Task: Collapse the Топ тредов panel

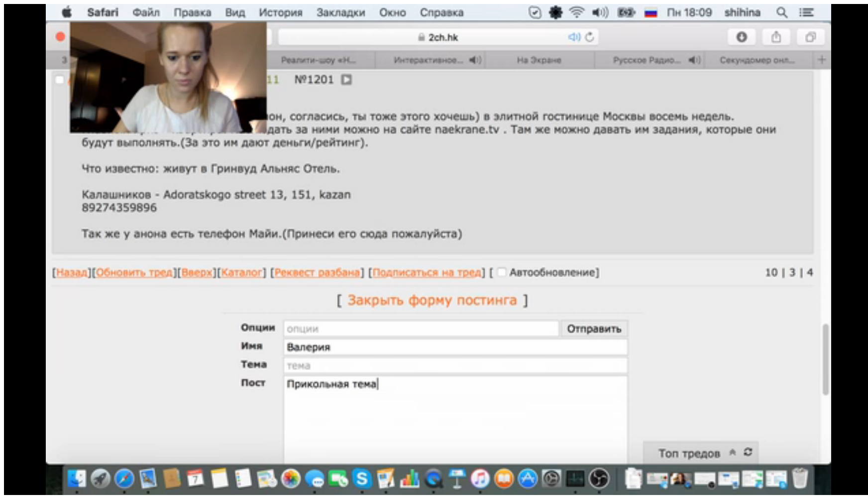Action: pyautogui.click(x=733, y=453)
